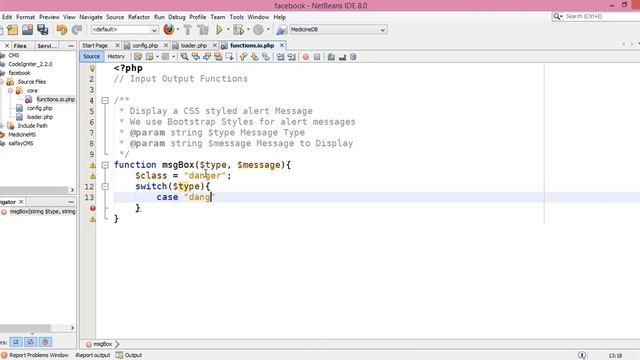Click Find Next Occurrence icon
640x360 pixels.
tap(207, 57)
